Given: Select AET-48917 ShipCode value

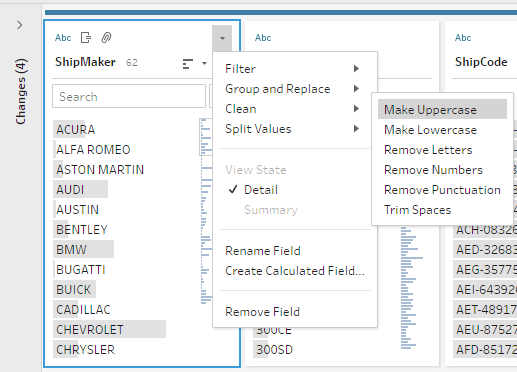Looking at the screenshot, I should (486, 309).
